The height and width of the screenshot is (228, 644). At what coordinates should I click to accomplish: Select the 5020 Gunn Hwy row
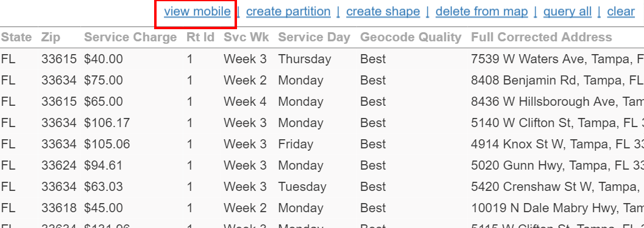pos(322,165)
